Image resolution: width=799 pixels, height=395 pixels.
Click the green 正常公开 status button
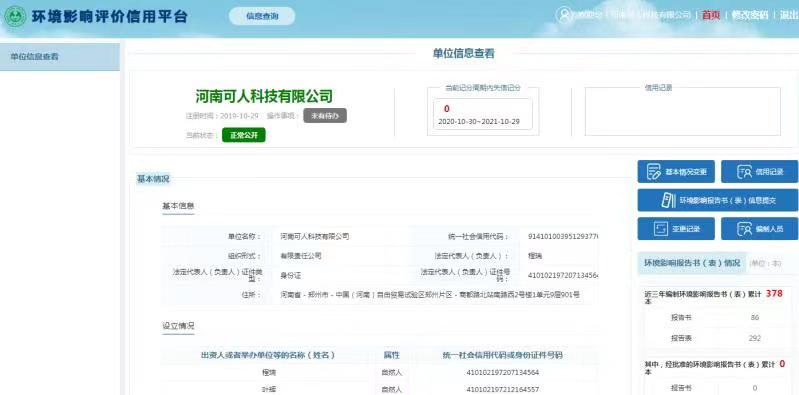(x=244, y=135)
